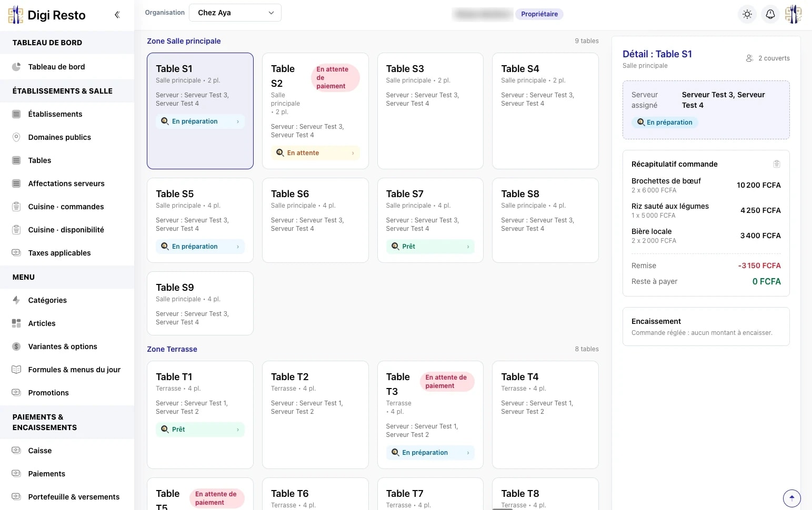Expand the En préparation status on Table S1
This screenshot has height=510, width=812.
[200, 121]
